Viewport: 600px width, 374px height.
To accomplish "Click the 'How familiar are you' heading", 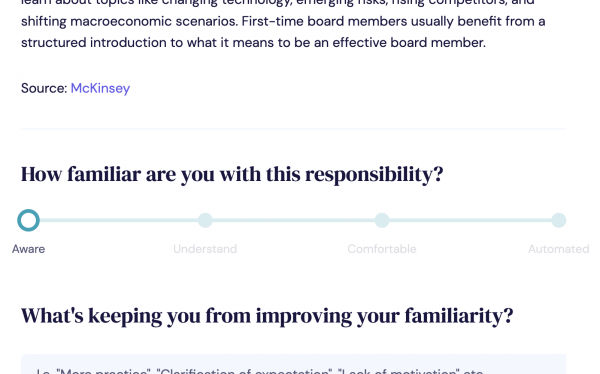I will pos(232,175).
